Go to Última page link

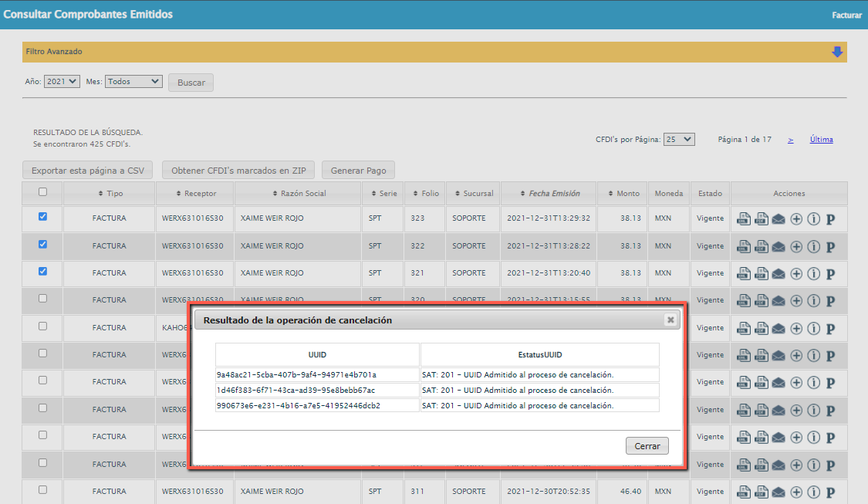821,140
